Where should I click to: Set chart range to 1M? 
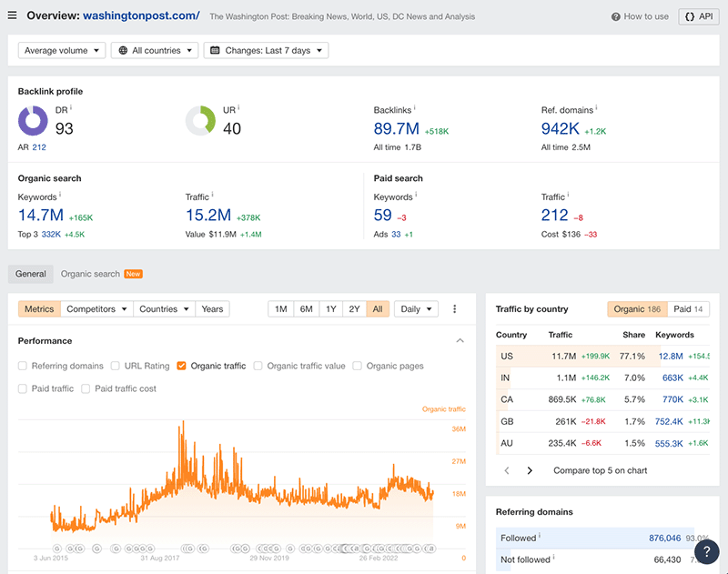281,309
